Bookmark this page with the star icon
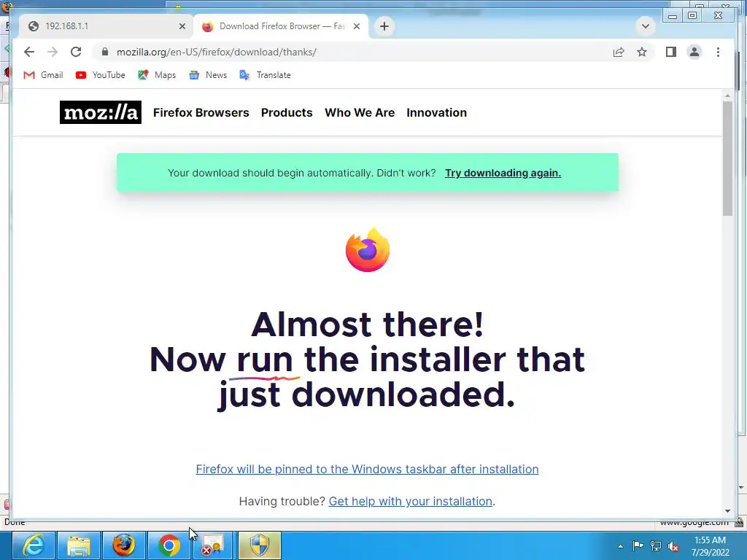The image size is (747, 560). point(642,52)
